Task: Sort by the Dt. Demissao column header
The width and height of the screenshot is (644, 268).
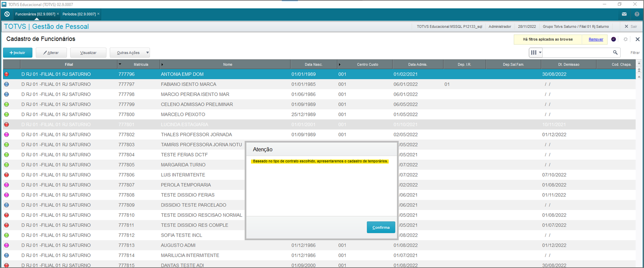Action: [x=568, y=64]
